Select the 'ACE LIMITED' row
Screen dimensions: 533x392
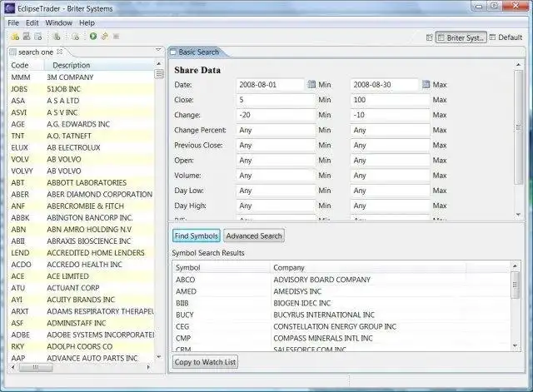82,276
